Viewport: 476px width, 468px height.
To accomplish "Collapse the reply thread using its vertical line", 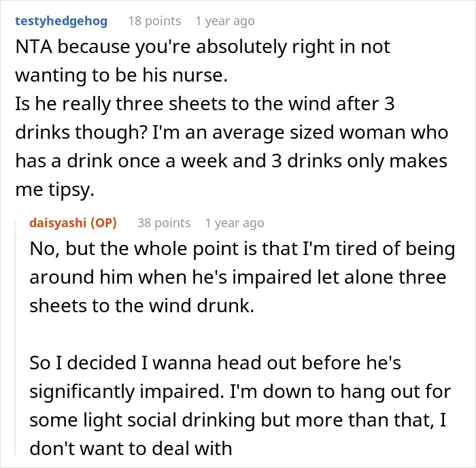I will click(16, 339).
